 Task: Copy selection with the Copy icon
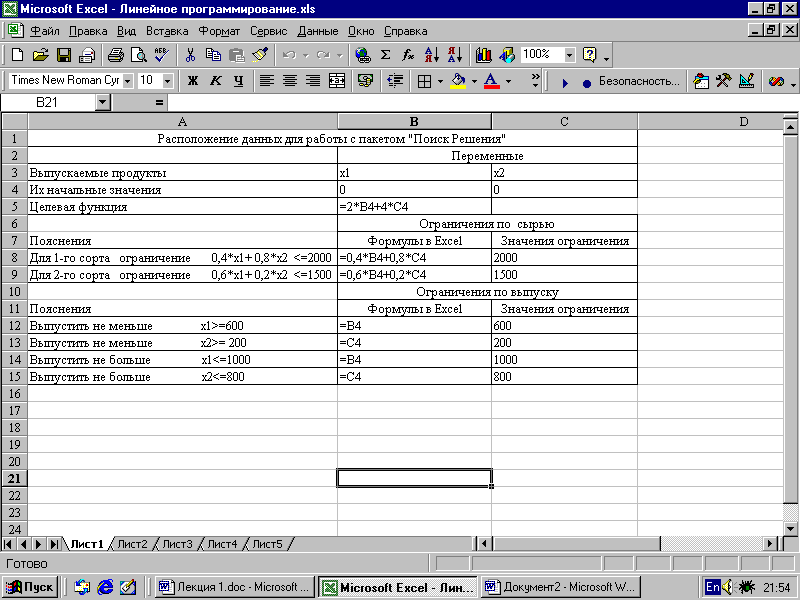pos(213,55)
